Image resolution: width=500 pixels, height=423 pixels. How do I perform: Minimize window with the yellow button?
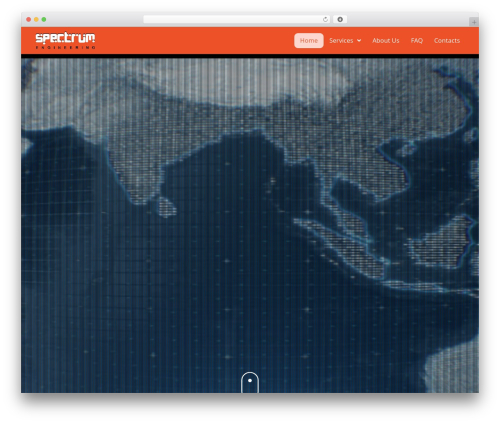click(x=36, y=19)
